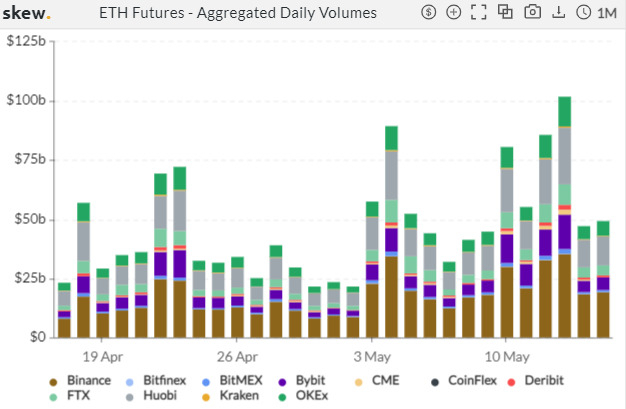Viewport: 626px width, 409px height.
Task: Toggle the Huobi series in legend
Action: coord(151,396)
